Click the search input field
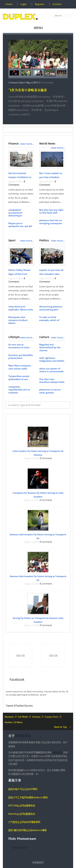Image resolution: width=76 pixels, height=868 pixels. [x=38, y=405]
